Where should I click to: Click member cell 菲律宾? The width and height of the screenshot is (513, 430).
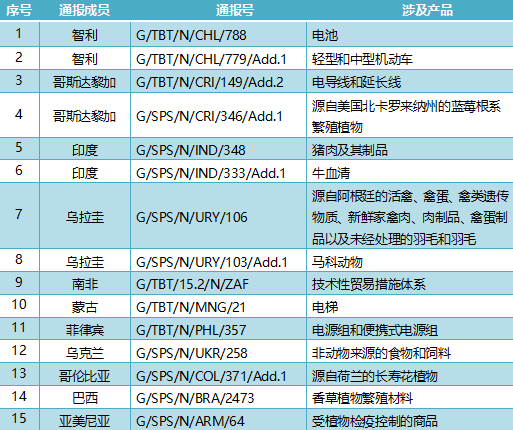(x=85, y=330)
